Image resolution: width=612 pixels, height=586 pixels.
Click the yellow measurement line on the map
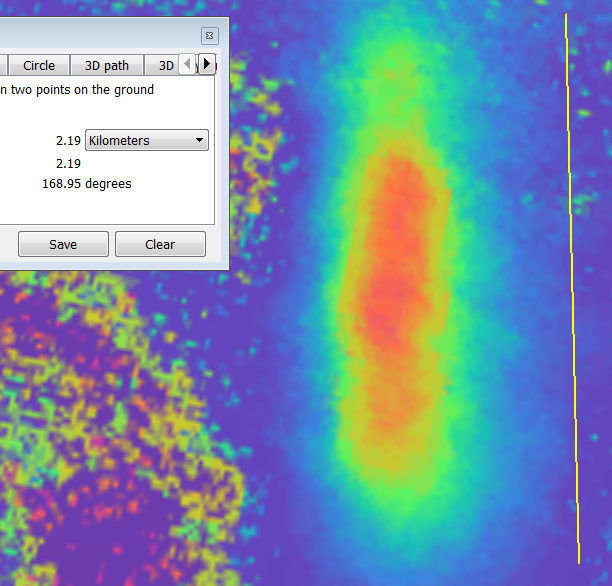coord(573,289)
